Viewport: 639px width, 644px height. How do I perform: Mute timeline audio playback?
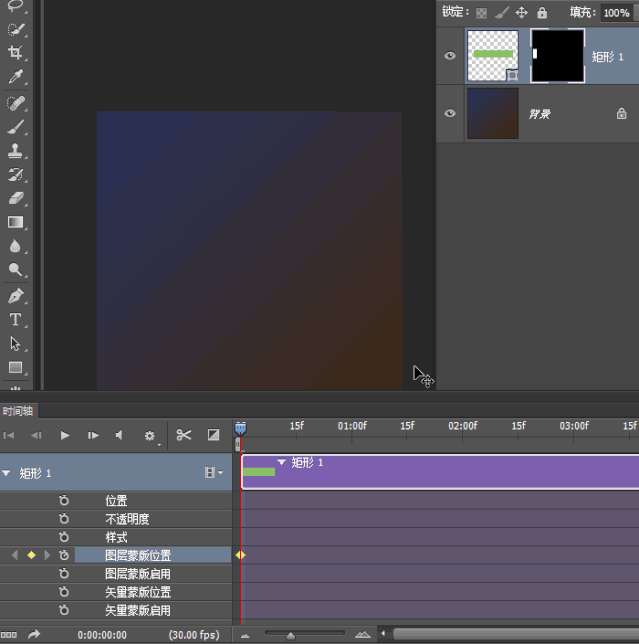(x=119, y=435)
